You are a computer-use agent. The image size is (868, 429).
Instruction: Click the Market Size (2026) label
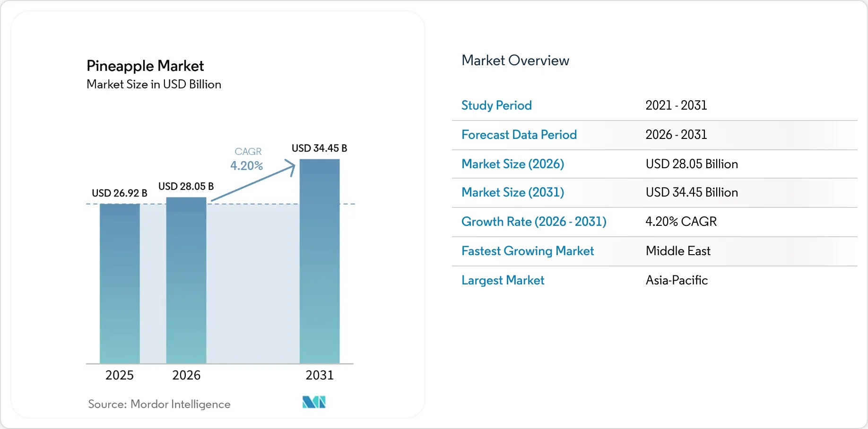pyautogui.click(x=513, y=164)
